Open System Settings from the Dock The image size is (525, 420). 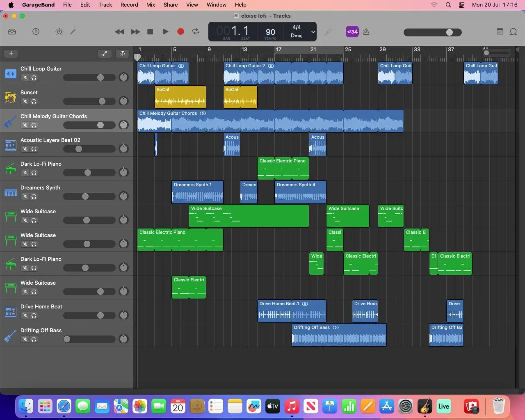(406, 406)
